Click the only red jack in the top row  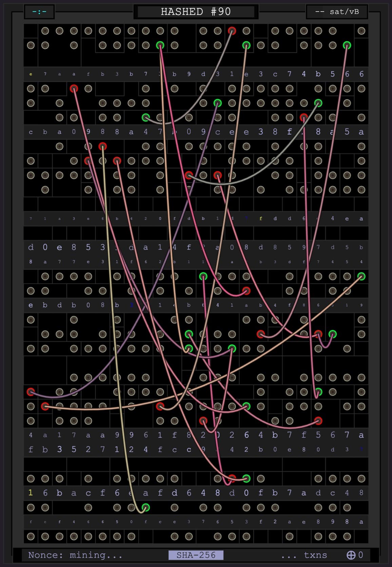click(232, 31)
